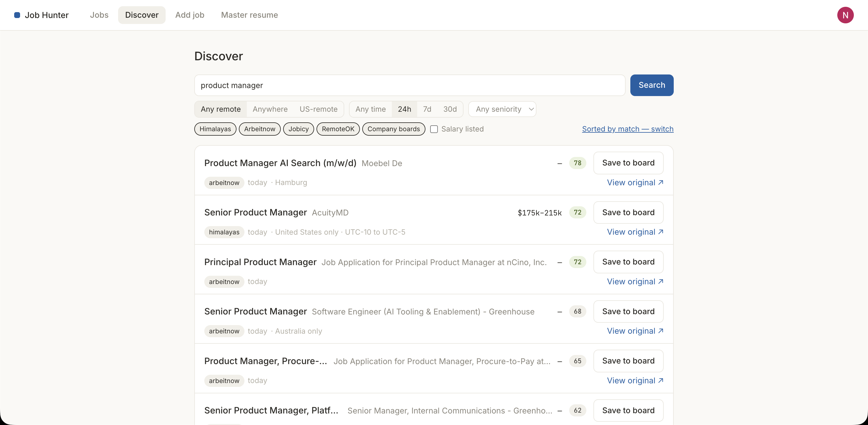Select Any remote filter
The width and height of the screenshot is (868, 425).
(x=221, y=109)
